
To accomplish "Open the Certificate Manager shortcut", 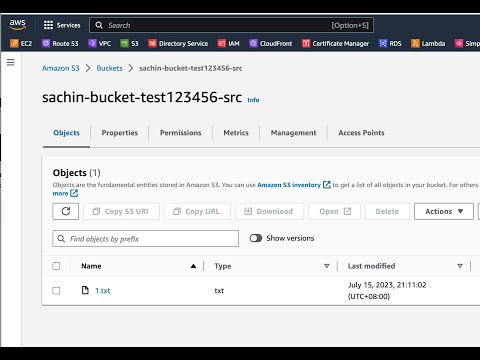I will (x=335, y=43).
